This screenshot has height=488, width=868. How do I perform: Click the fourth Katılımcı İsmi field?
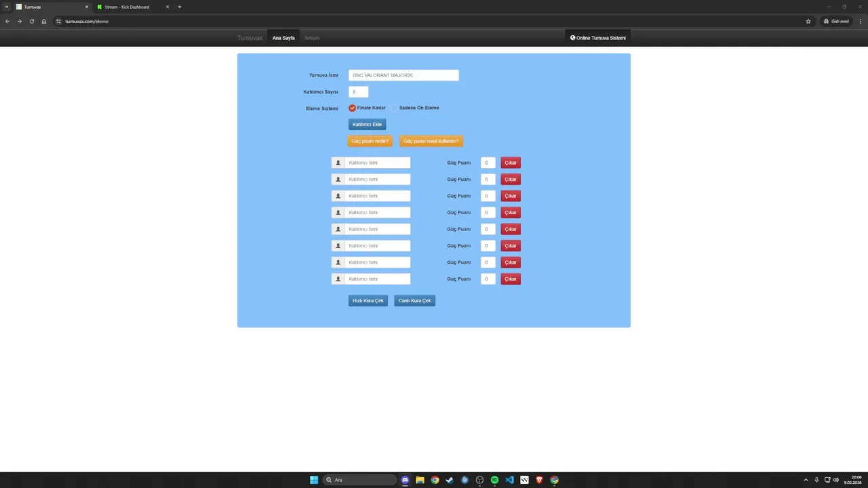tap(378, 213)
